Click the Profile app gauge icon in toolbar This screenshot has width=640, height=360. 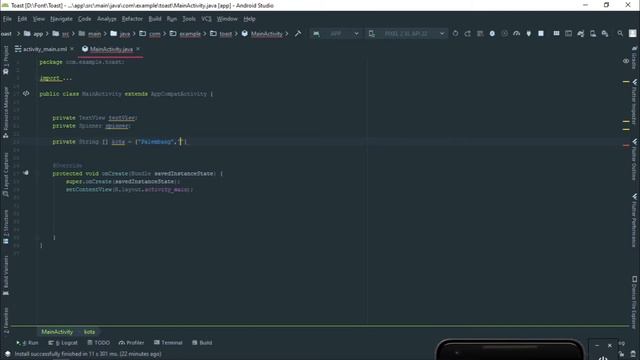pyautogui.click(x=517, y=33)
